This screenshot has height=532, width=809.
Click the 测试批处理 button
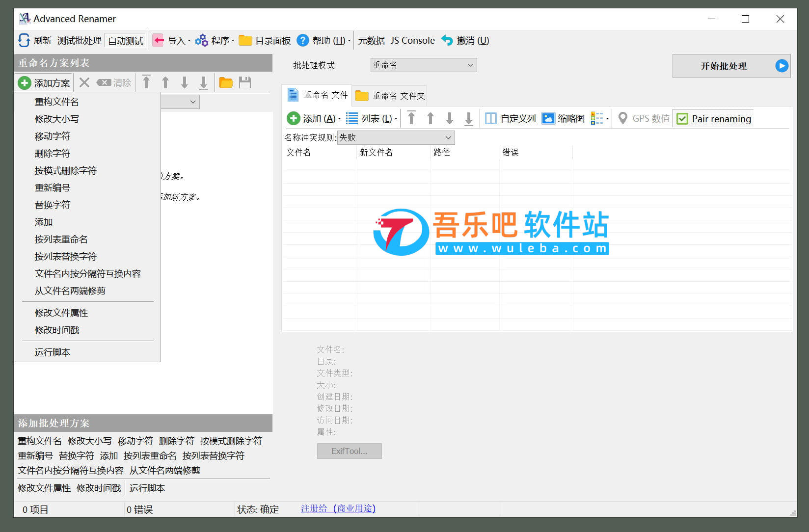79,41
